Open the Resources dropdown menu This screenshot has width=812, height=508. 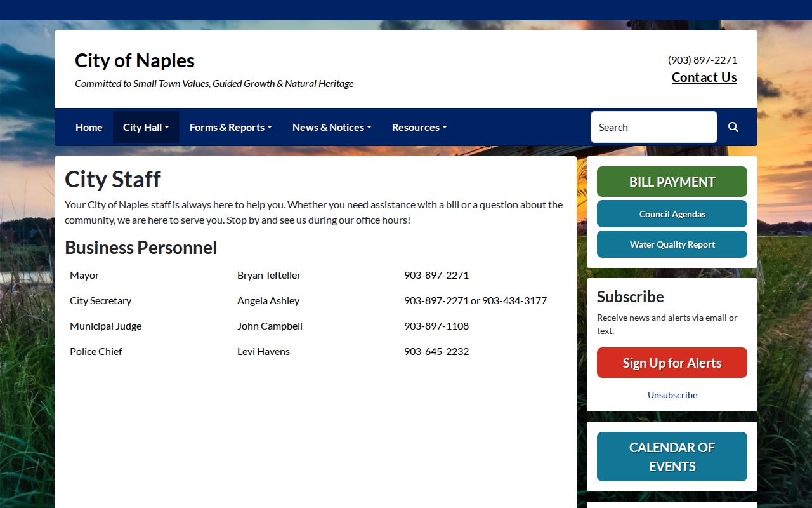click(x=419, y=127)
